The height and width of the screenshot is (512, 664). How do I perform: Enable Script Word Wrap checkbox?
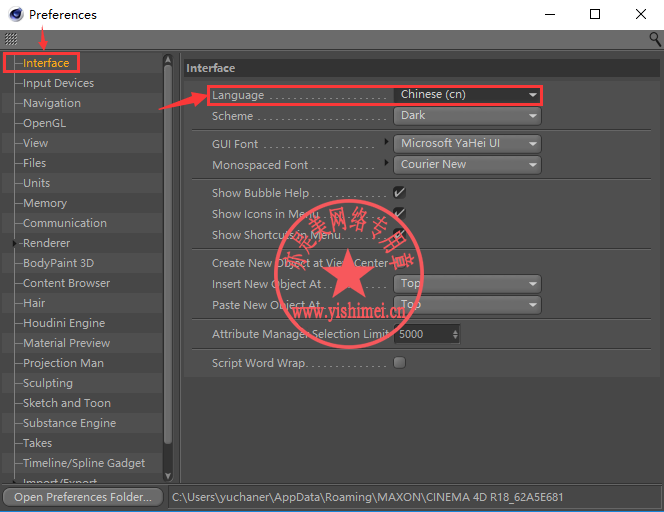399,363
